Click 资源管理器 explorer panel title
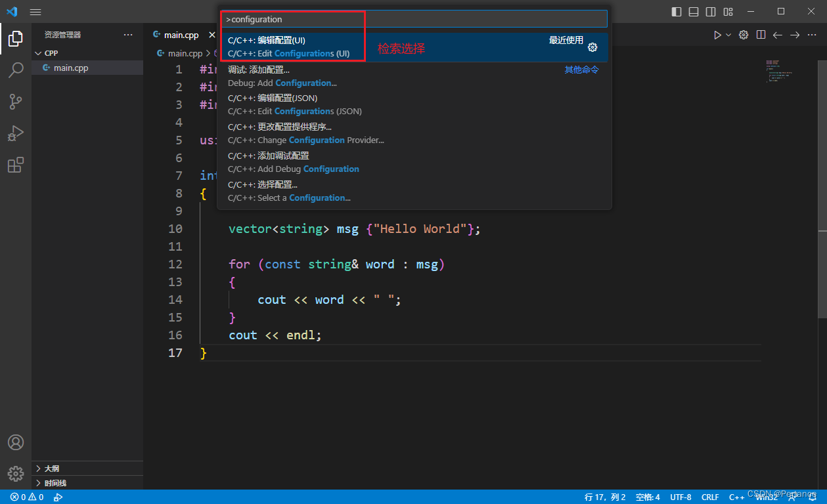Viewport: 827px width, 504px height. [63, 35]
